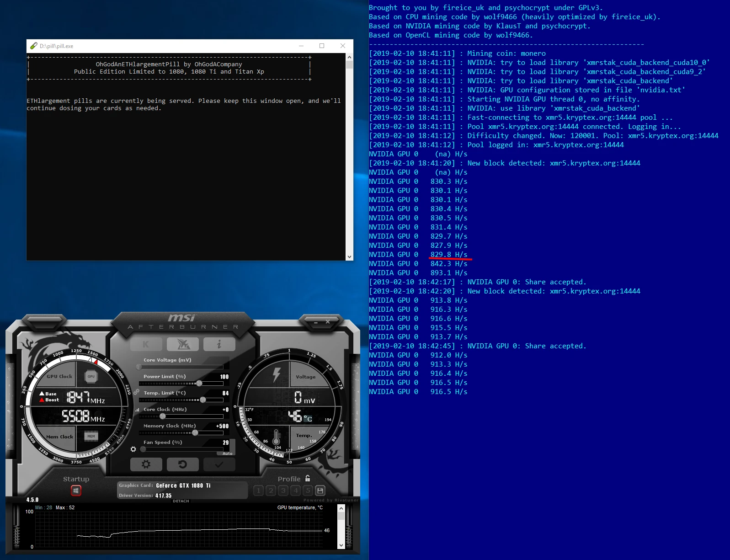
Task: Open Afterburner settings with the large gear button
Action: [x=146, y=464]
